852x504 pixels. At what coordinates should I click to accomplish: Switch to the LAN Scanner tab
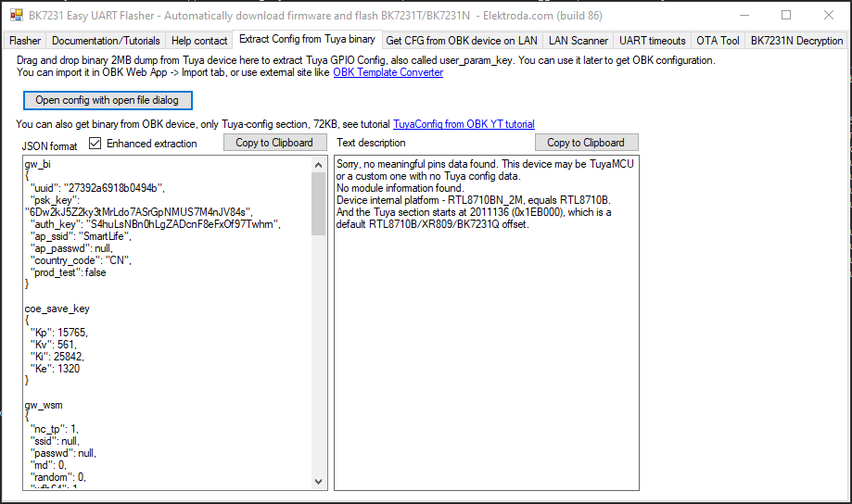pyautogui.click(x=579, y=41)
